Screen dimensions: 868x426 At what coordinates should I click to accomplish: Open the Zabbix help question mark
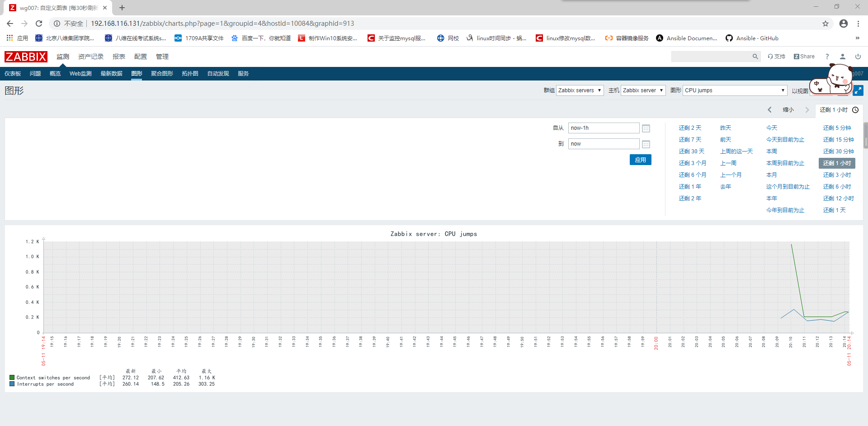pos(827,57)
